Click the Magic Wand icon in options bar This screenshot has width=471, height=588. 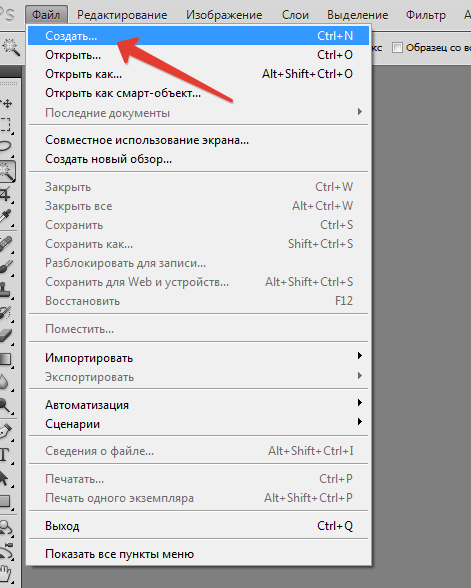[x=10, y=48]
